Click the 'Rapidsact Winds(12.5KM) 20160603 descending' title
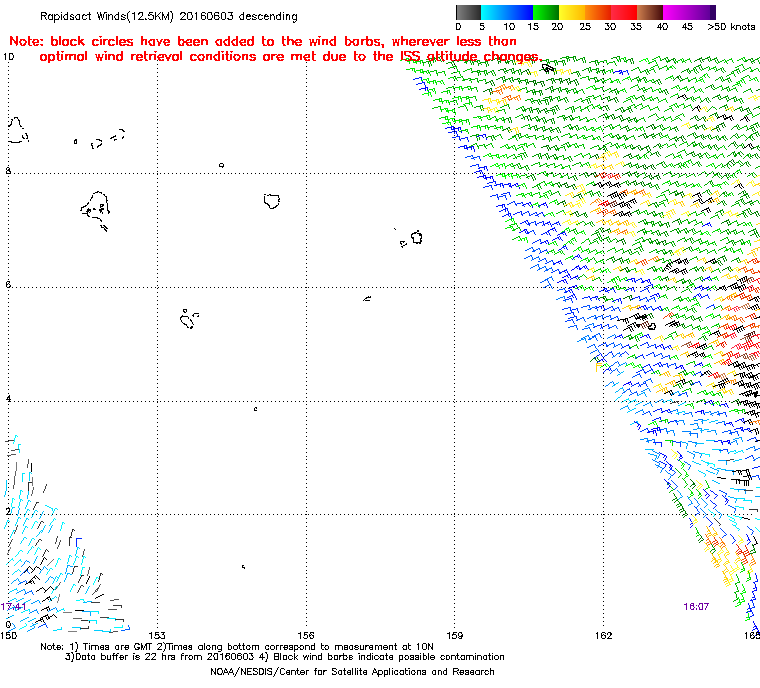Viewport: 760px width, 688px height. 169,16
